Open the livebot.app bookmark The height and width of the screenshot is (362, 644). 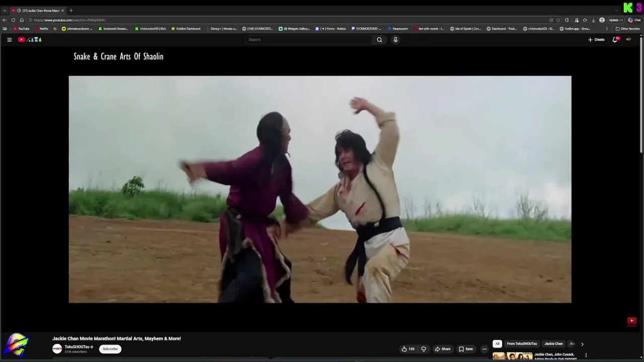click(575, 29)
